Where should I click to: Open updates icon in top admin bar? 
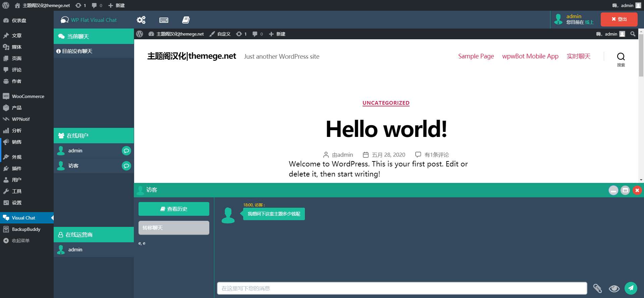tap(80, 5)
